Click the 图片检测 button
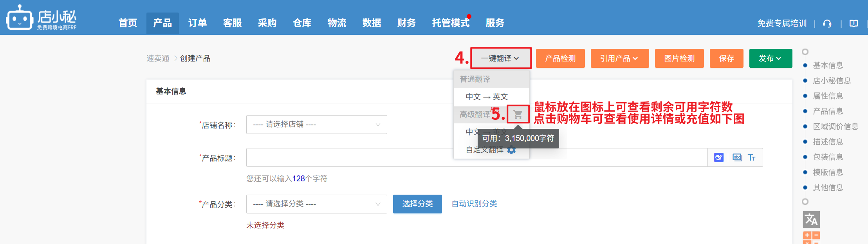Image resolution: width=868 pixels, height=244 pixels. click(679, 58)
